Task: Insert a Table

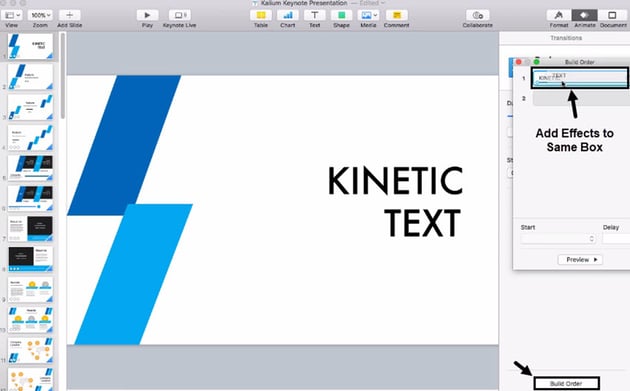Action: coord(261,15)
